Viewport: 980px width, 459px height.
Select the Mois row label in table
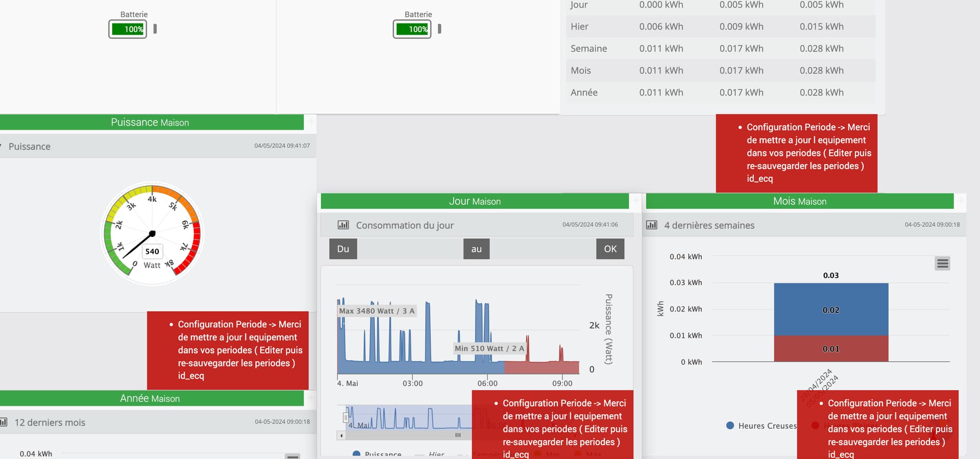tap(580, 70)
